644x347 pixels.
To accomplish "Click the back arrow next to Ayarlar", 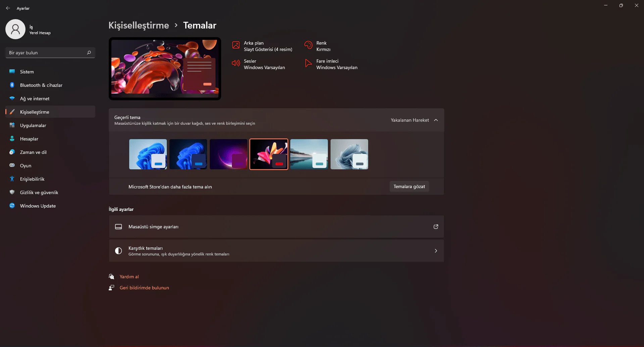I will pyautogui.click(x=8, y=8).
